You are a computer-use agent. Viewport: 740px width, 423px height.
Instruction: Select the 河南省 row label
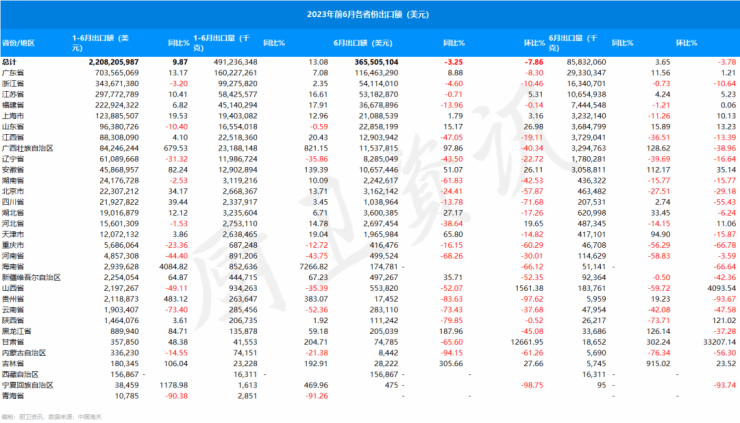[x=13, y=256]
